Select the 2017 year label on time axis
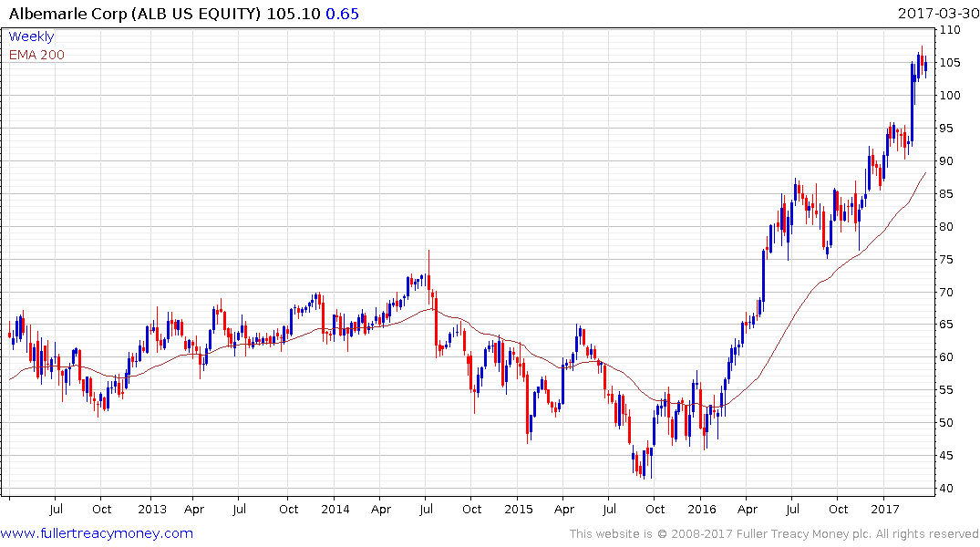Image resolution: width=980 pixels, height=547 pixels. coord(885,509)
